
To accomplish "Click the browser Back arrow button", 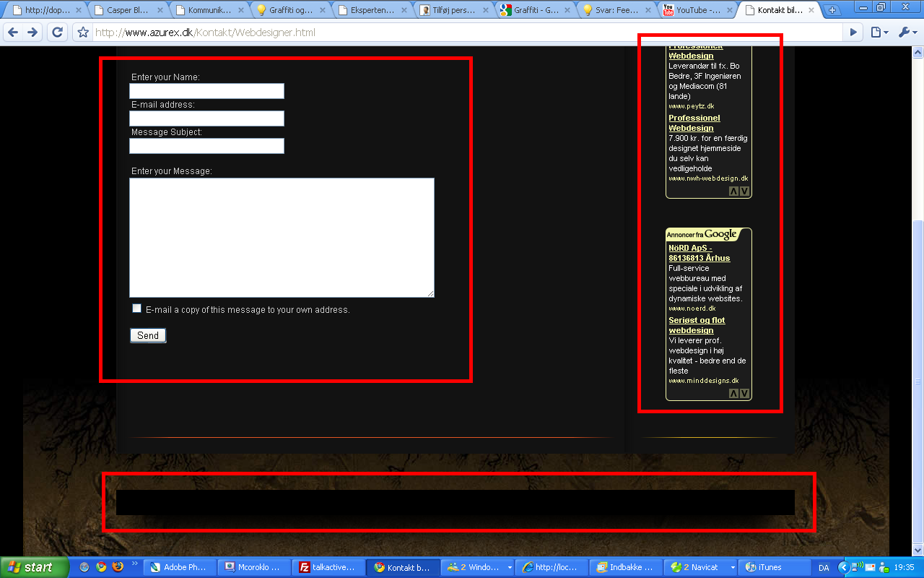I will pos(13,33).
